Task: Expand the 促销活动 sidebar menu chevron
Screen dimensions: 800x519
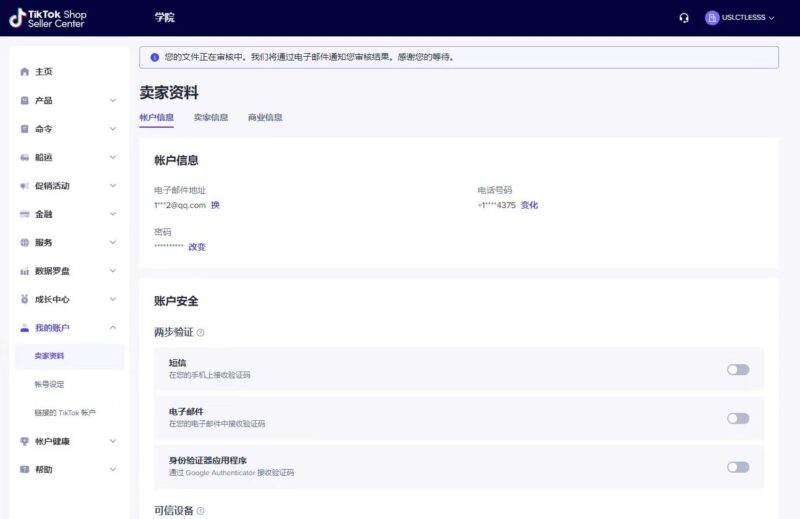Action: [113, 186]
